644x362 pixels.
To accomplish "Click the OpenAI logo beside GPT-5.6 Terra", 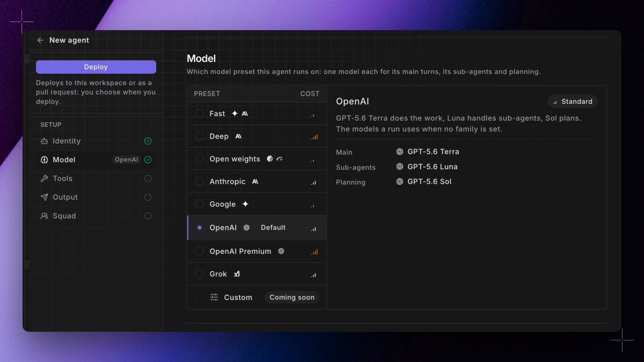I will coord(400,152).
